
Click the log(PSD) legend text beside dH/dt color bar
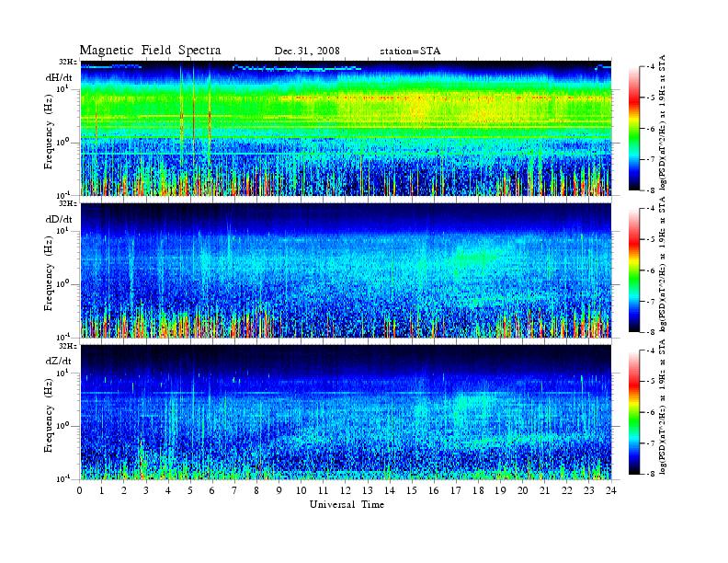pyautogui.click(x=663, y=122)
